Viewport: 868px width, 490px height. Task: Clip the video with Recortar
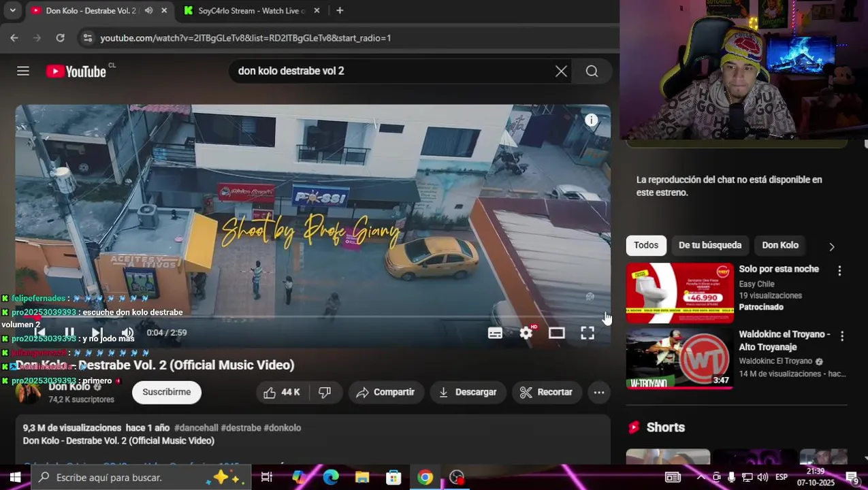pos(547,392)
